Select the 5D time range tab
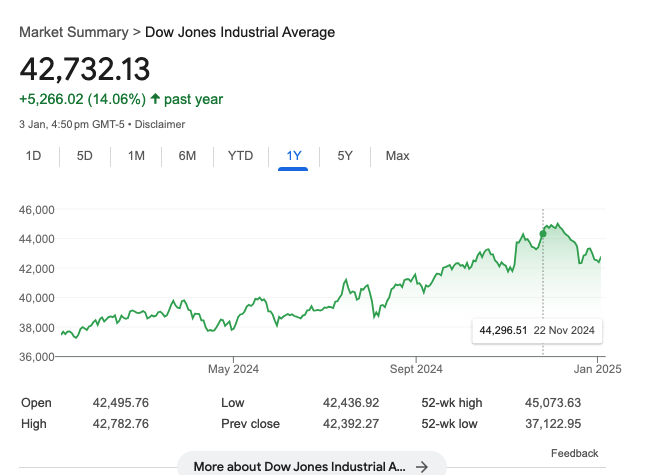The height and width of the screenshot is (475, 655). [85, 156]
